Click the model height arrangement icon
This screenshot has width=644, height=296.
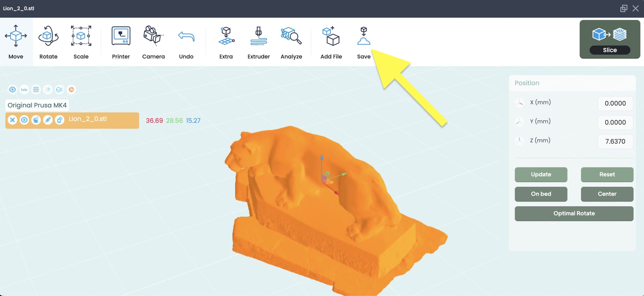[x=60, y=89]
